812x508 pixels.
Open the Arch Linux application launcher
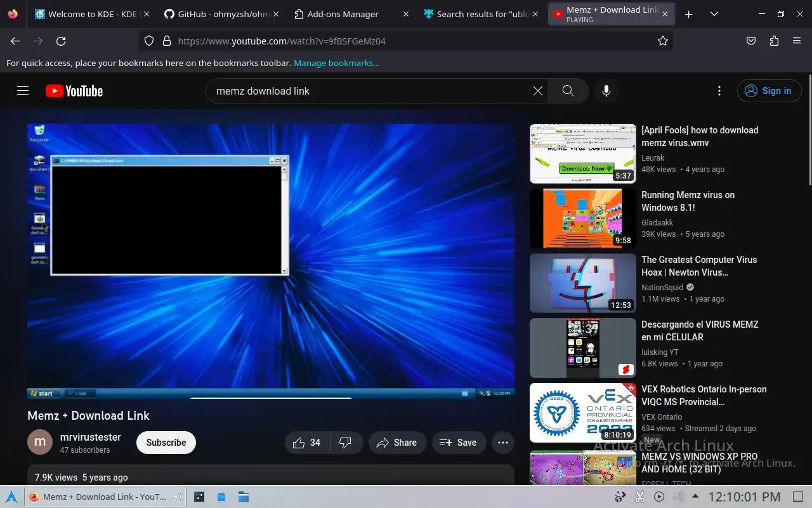[11, 497]
